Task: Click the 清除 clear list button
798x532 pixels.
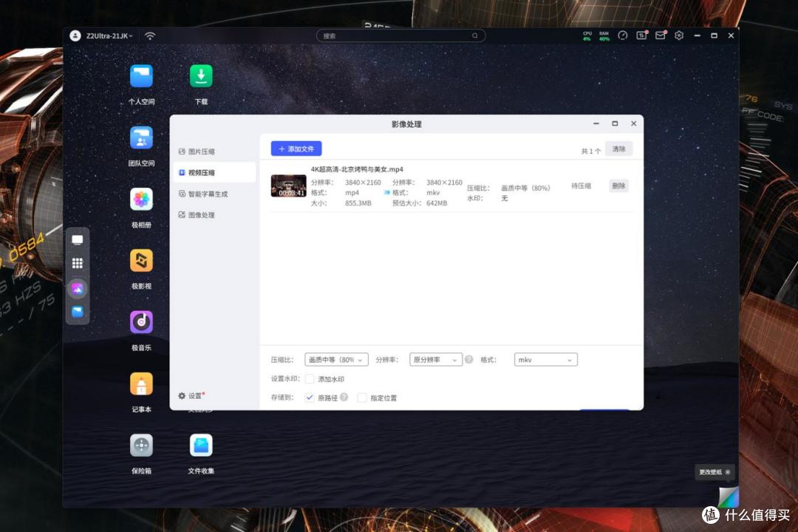Action: point(619,149)
